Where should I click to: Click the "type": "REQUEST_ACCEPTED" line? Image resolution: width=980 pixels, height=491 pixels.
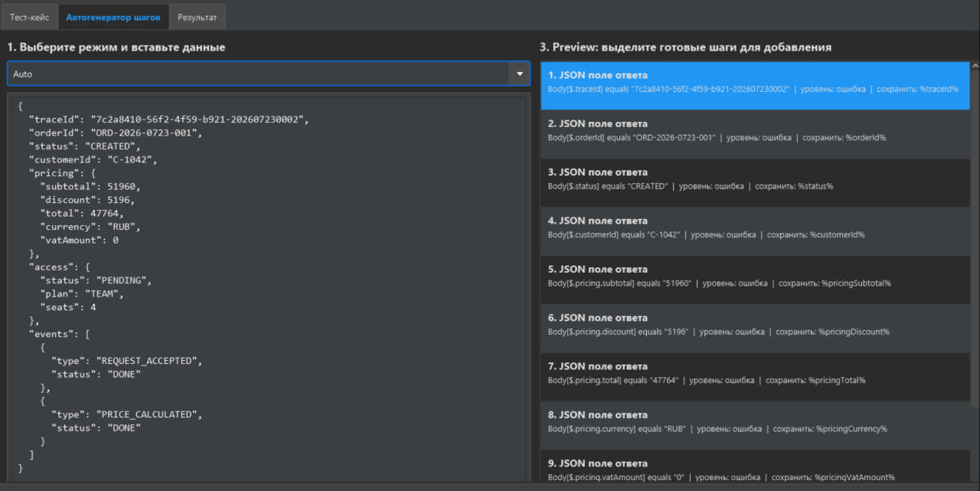(127, 361)
